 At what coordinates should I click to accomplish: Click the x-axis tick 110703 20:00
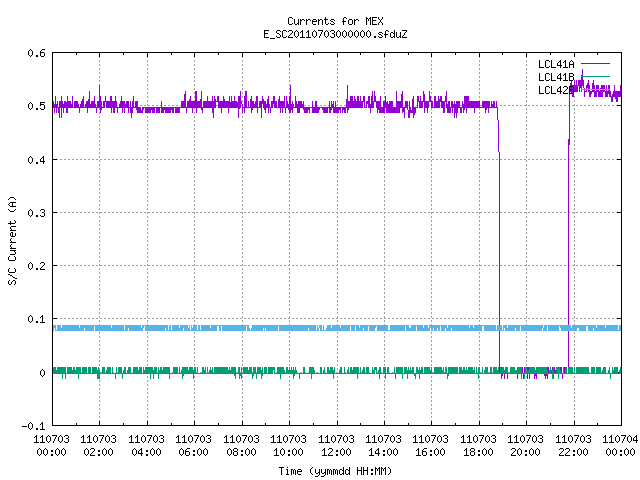point(525,446)
